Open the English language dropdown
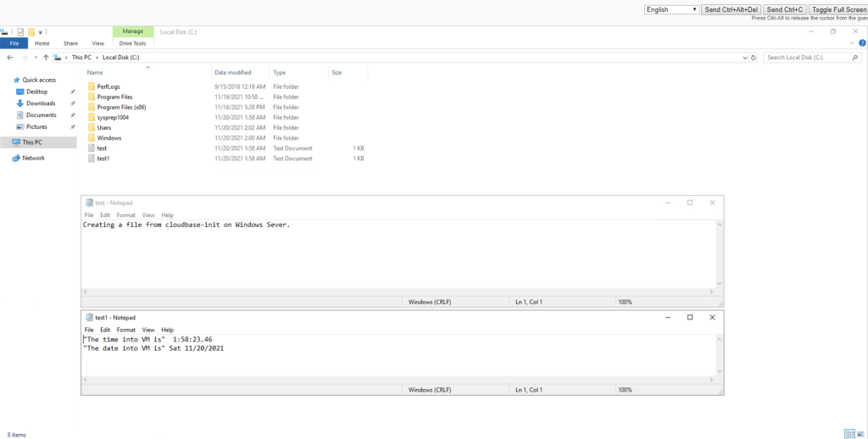This screenshot has width=868, height=439. point(671,9)
